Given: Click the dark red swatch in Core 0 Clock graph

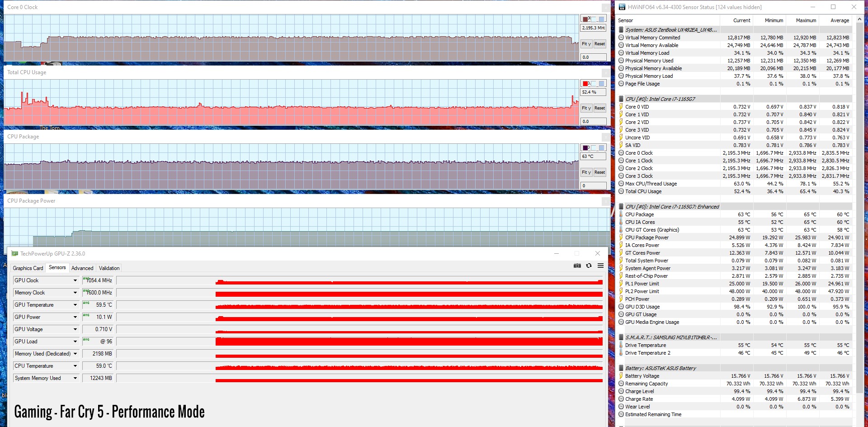Looking at the screenshot, I should pos(585,19).
